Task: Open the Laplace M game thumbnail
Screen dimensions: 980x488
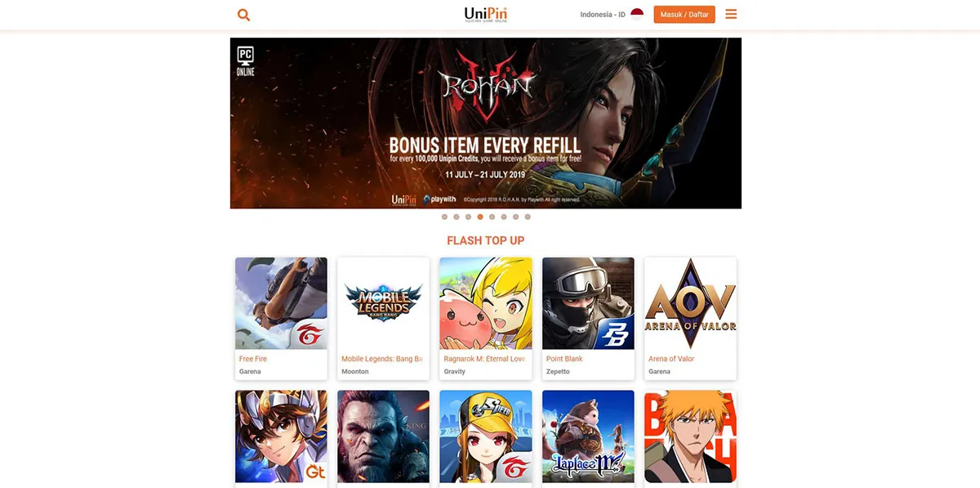Action: coord(588,437)
